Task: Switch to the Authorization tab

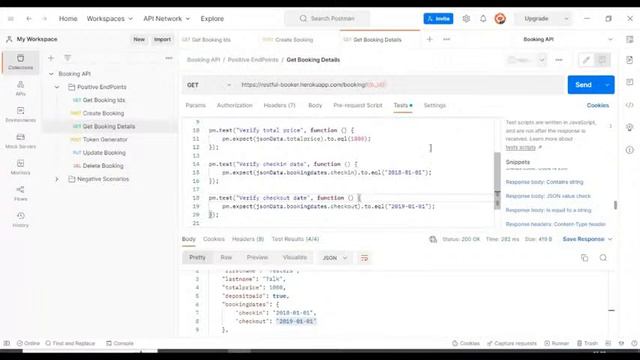Action: pos(235,105)
